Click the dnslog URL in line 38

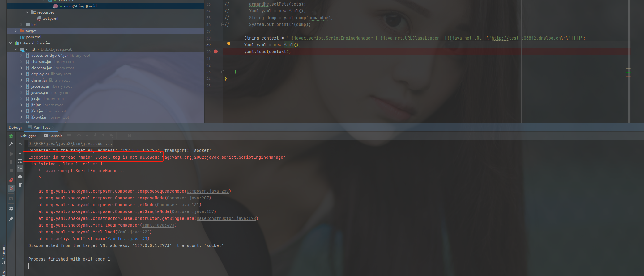tap(526, 38)
